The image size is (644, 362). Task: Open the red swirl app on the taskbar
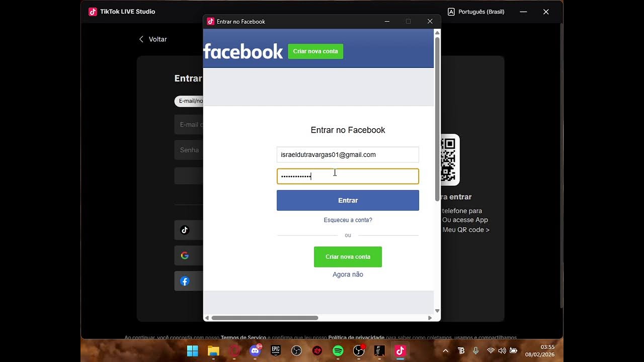[x=234, y=351]
